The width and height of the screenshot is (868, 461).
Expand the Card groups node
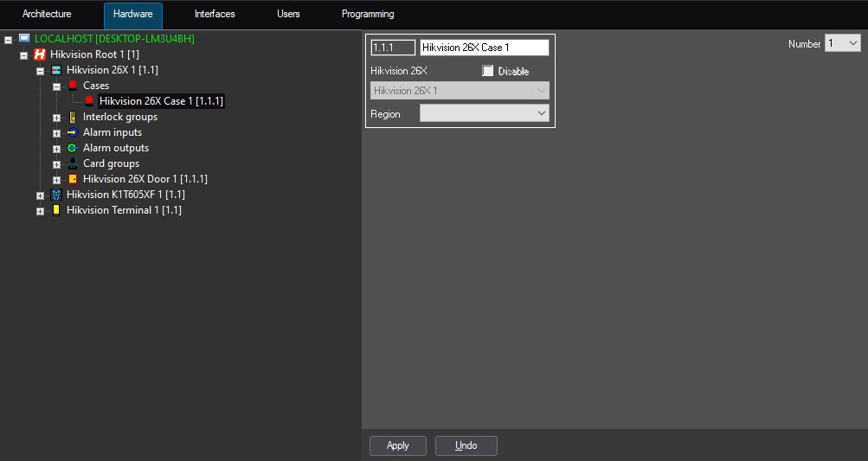coord(56,164)
